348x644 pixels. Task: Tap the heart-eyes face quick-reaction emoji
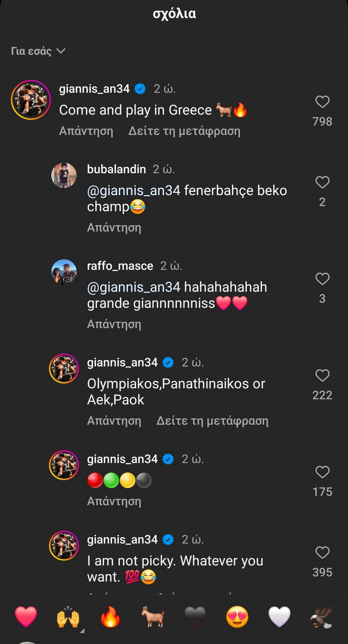pyautogui.click(x=237, y=616)
